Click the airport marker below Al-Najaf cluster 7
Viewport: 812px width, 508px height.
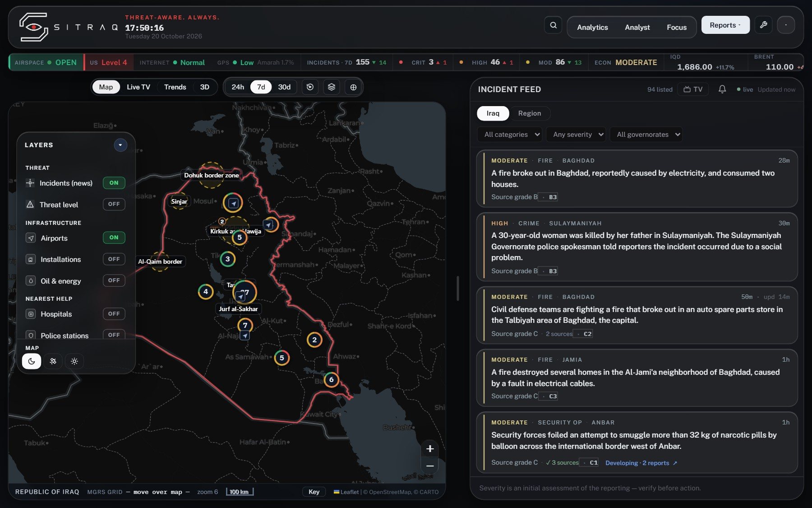(x=245, y=336)
